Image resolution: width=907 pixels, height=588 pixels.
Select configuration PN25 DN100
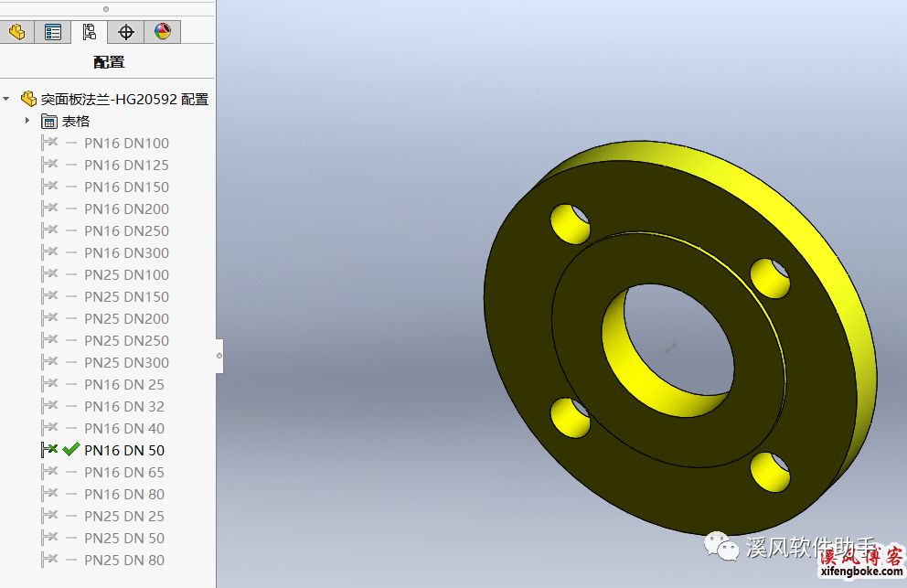[127, 275]
